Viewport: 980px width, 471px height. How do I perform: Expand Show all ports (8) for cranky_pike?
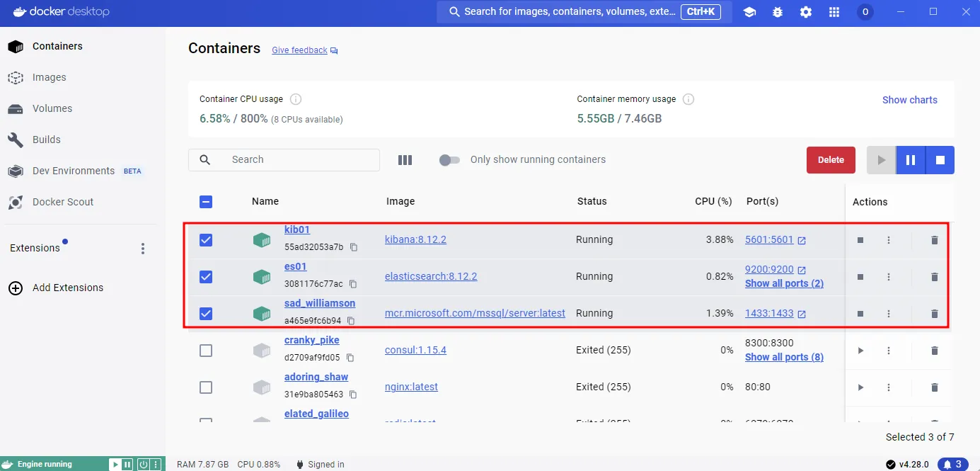tap(784, 357)
